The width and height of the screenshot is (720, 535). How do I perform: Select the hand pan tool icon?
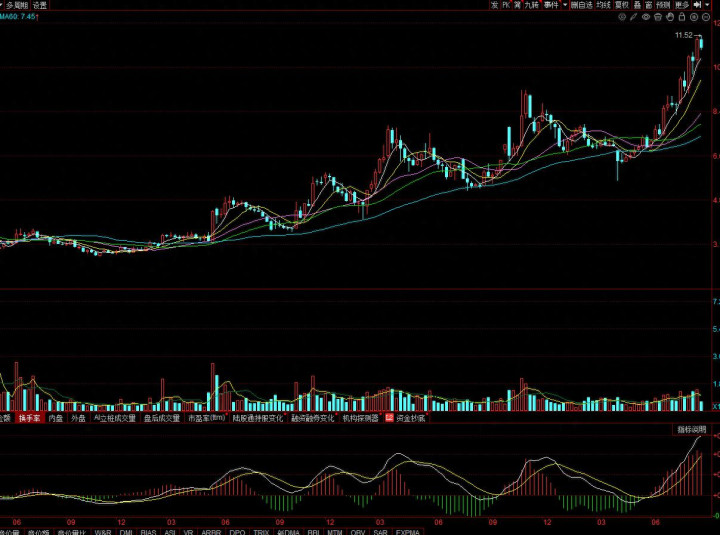point(670,16)
